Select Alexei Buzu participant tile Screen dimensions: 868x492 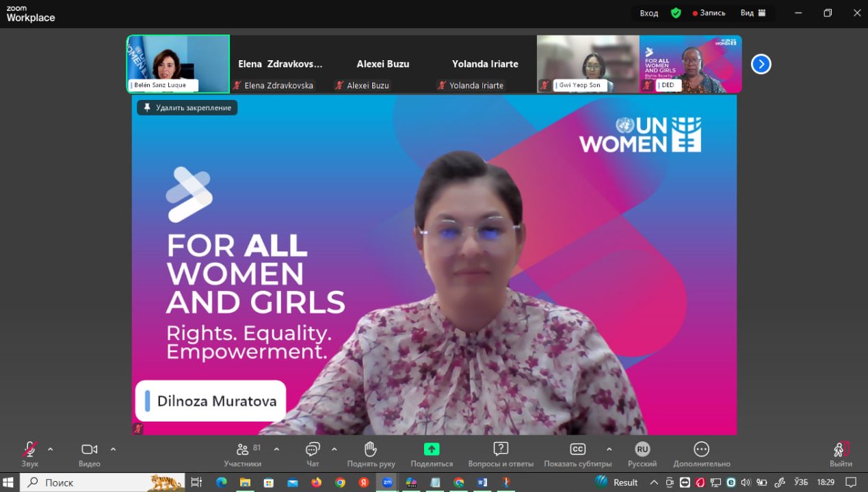[x=383, y=64]
